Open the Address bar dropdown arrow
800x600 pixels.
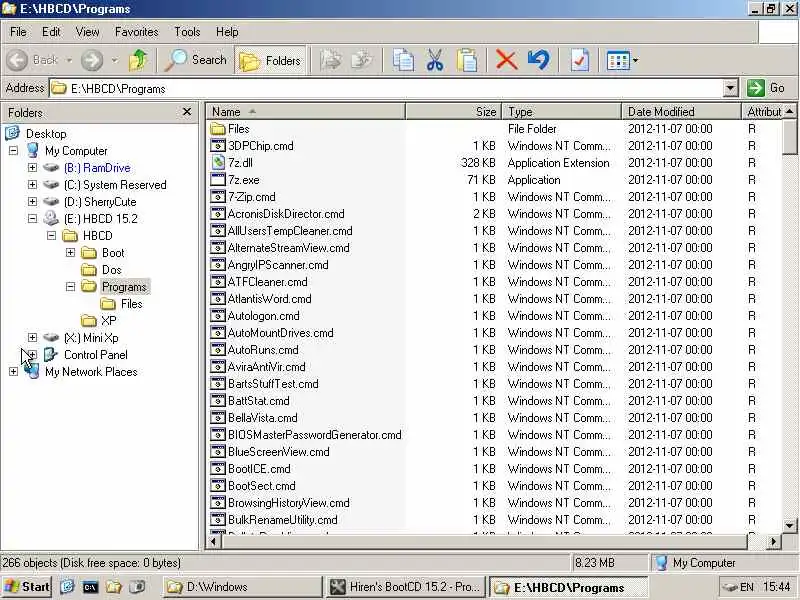click(730, 88)
